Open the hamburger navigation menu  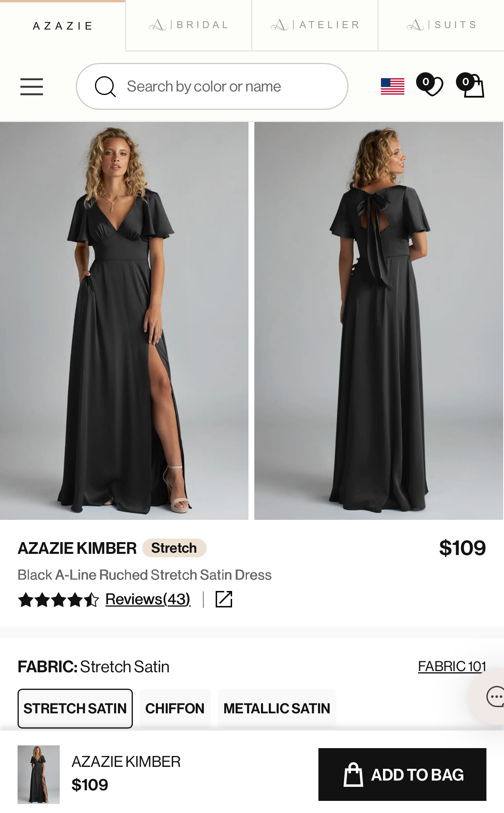(x=32, y=86)
